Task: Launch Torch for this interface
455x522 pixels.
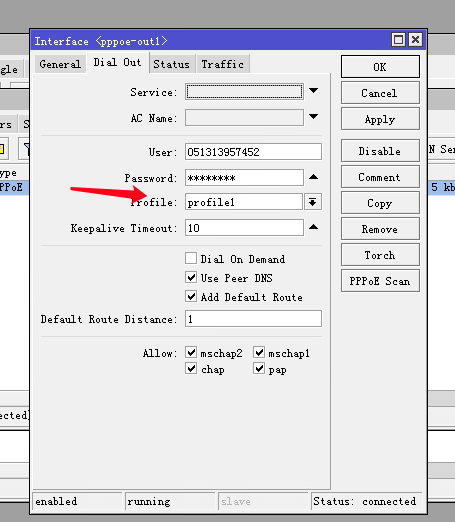Action: 380,255
